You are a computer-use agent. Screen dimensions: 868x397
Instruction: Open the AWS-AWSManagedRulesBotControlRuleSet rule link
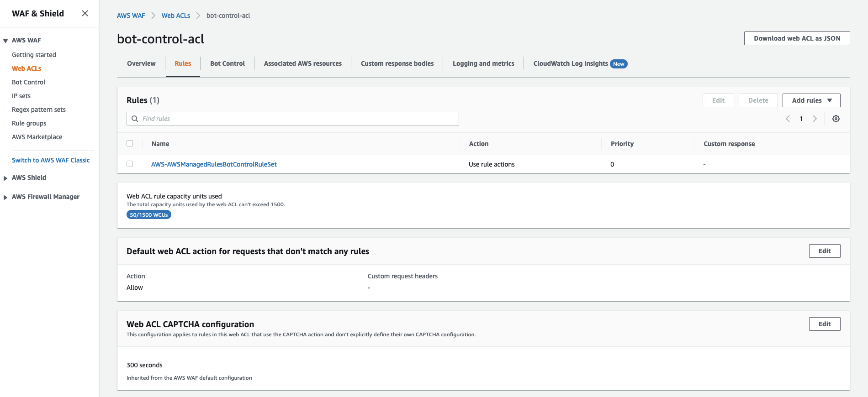point(214,164)
